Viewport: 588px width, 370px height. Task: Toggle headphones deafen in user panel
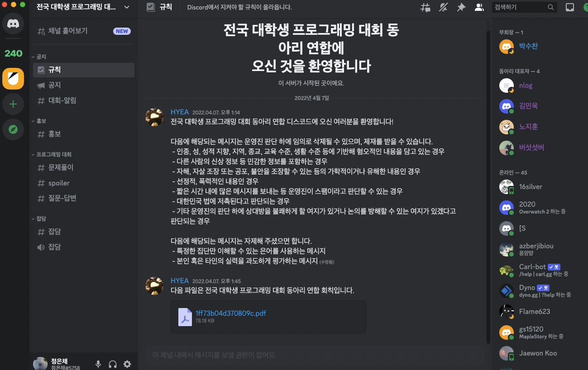113,364
